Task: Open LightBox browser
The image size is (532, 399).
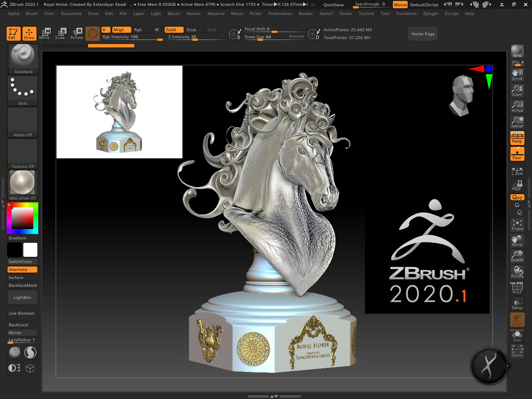Action: [22, 298]
